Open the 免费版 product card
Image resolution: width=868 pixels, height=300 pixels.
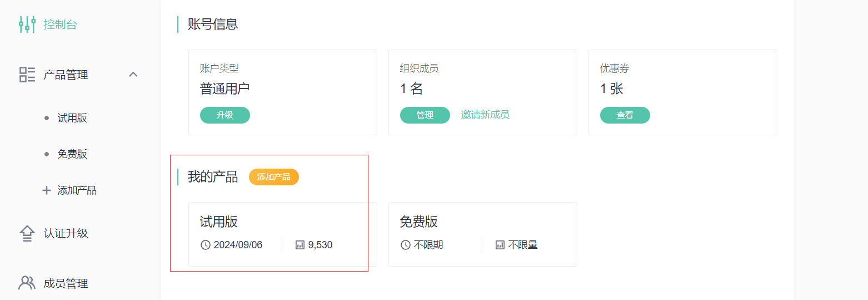483,234
